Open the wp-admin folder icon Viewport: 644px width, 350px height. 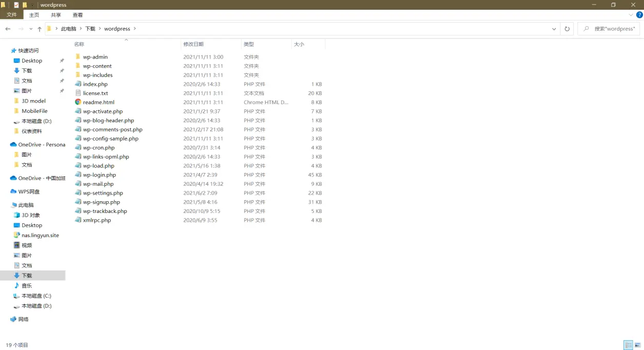pos(78,57)
